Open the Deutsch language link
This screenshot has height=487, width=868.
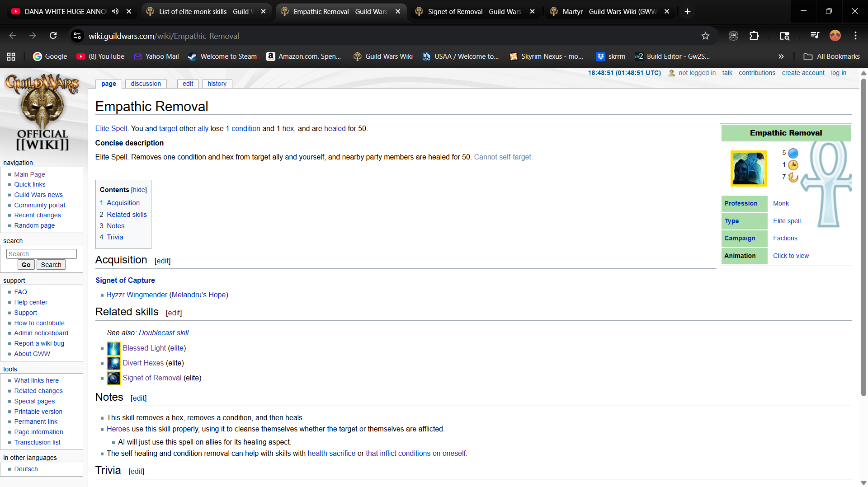point(26,469)
